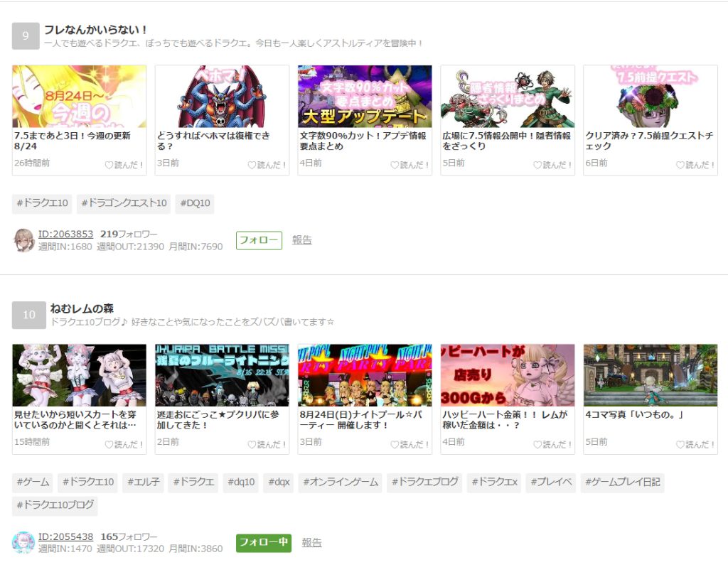The image size is (728, 577).
Task: Select the #DQ10 tag
Action: [x=195, y=203]
